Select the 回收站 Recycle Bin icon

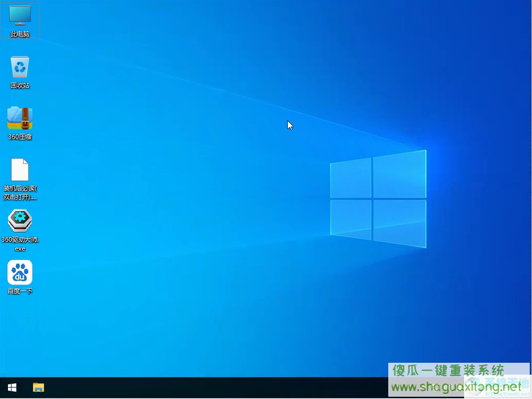tap(20, 72)
